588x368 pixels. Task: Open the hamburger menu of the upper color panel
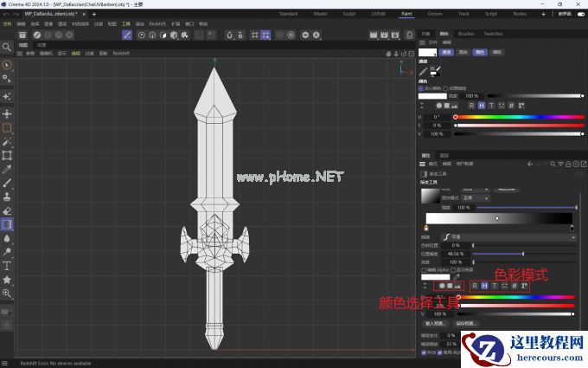point(422,42)
